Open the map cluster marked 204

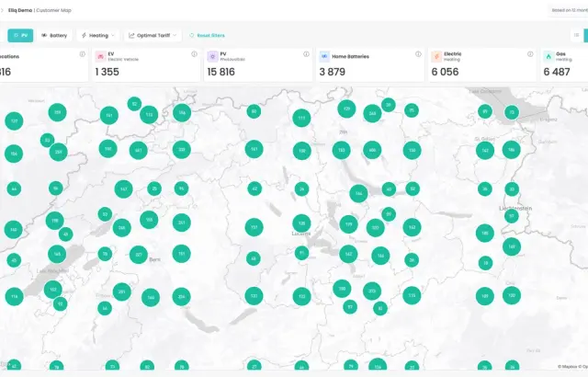click(182, 297)
